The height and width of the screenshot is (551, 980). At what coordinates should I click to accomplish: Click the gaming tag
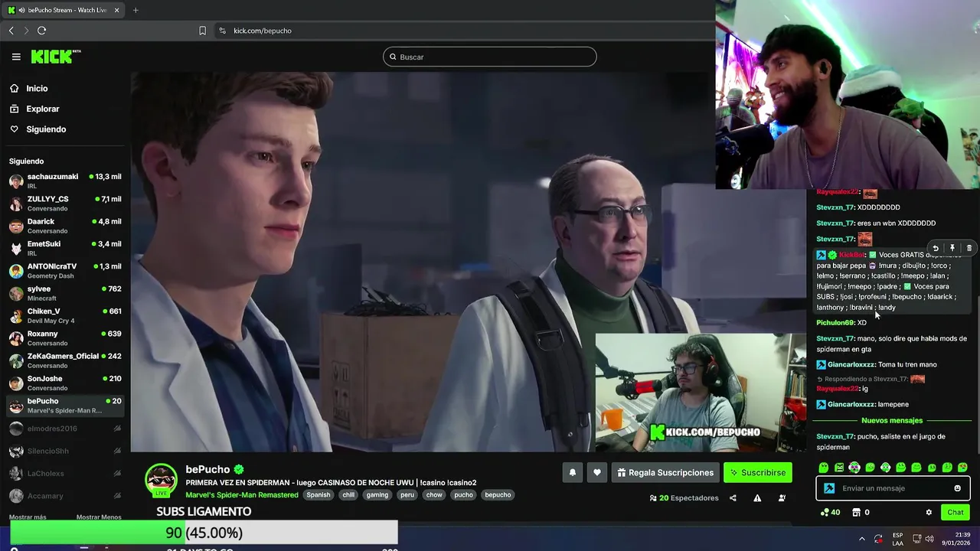(x=377, y=495)
